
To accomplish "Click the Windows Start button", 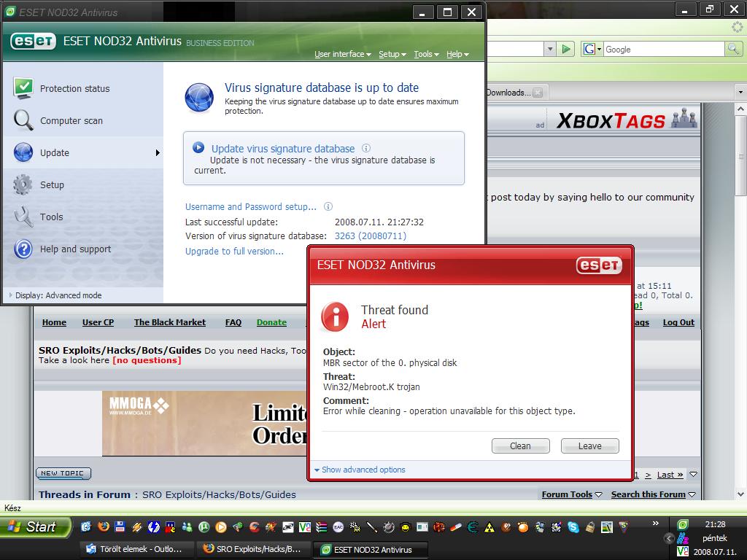I will click(35, 526).
